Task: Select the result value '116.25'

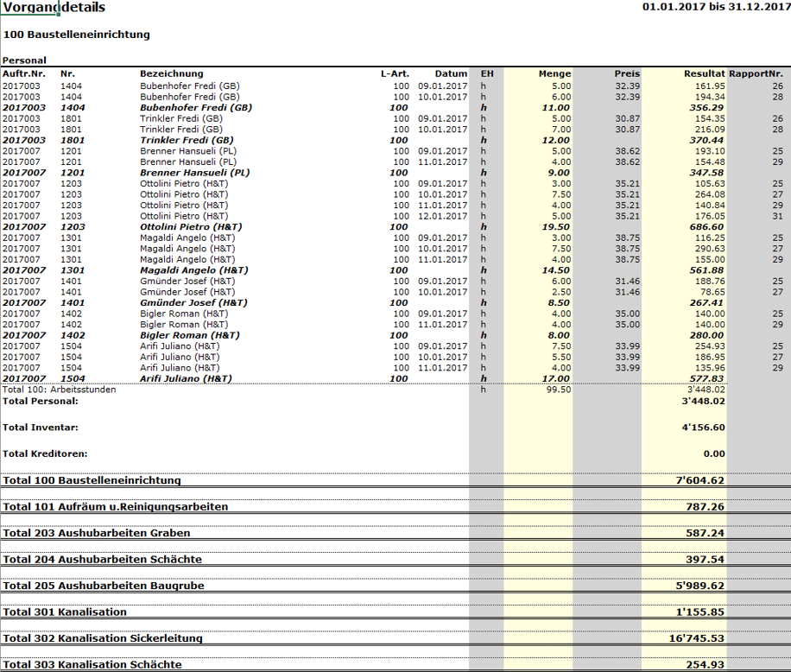Action: click(710, 238)
